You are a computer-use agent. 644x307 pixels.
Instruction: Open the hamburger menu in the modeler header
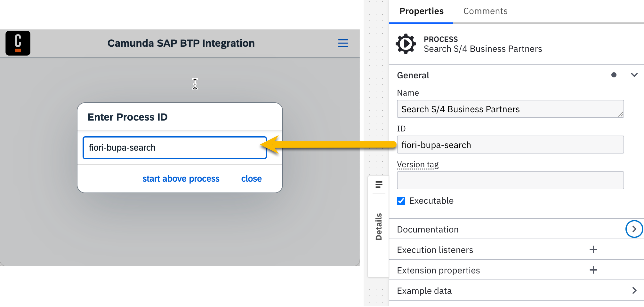tap(342, 43)
